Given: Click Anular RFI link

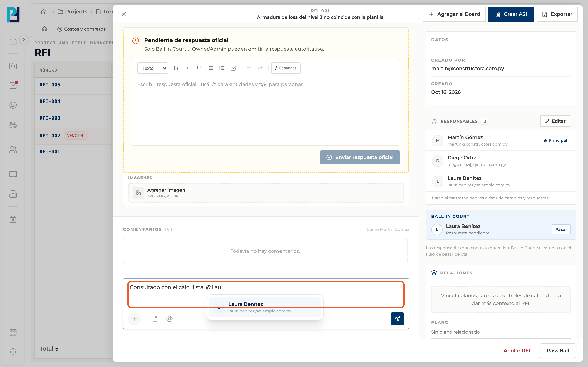Looking at the screenshot, I should pos(517,350).
